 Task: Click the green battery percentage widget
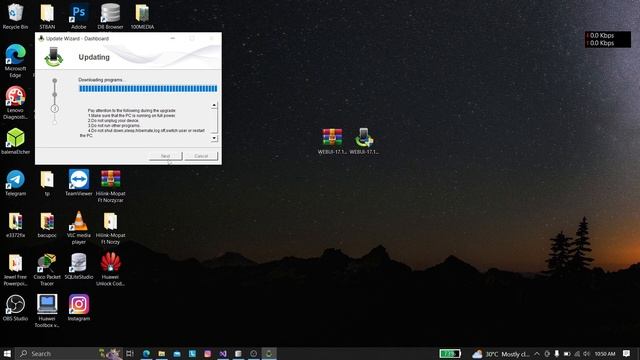point(450,353)
